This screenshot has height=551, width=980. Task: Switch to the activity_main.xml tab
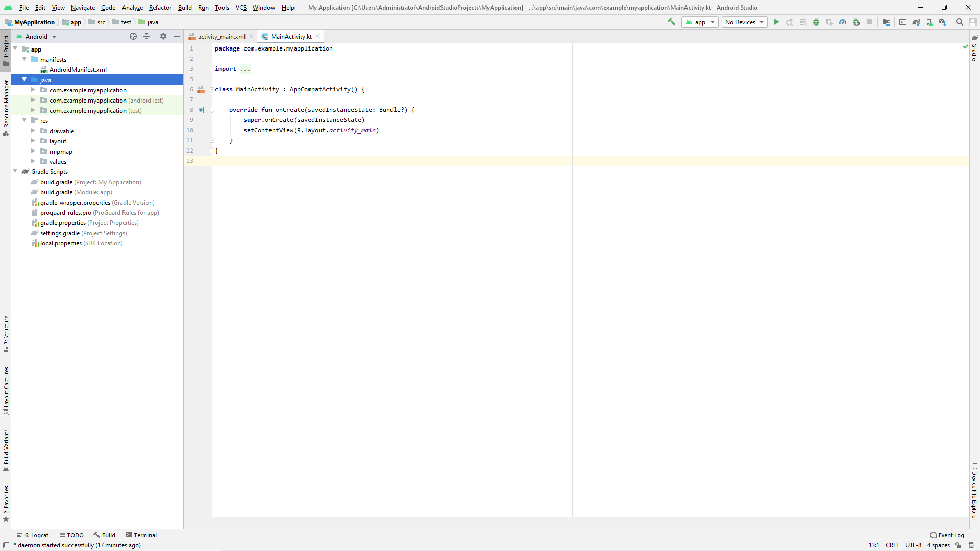coord(221,36)
